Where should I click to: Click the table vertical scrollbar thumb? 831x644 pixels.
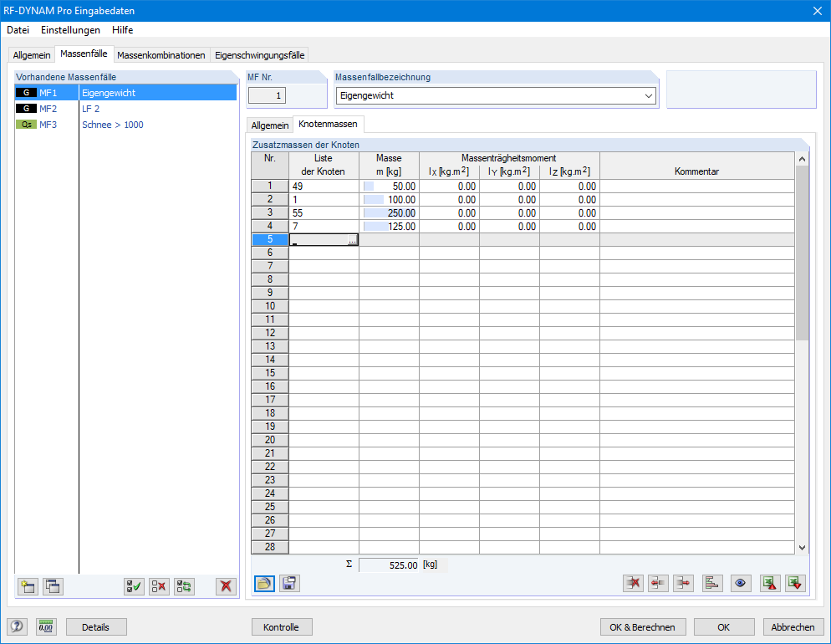pyautogui.click(x=802, y=253)
